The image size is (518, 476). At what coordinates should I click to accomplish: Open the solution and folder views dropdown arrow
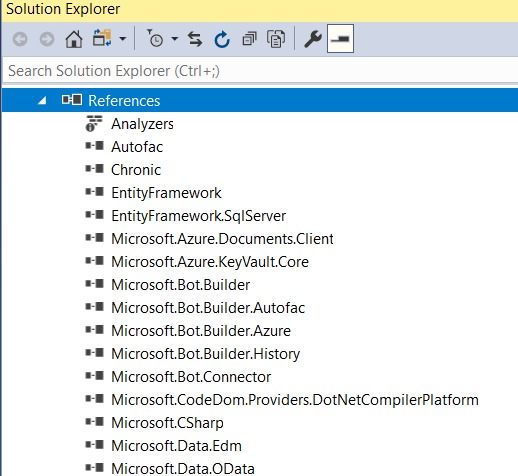pos(123,39)
